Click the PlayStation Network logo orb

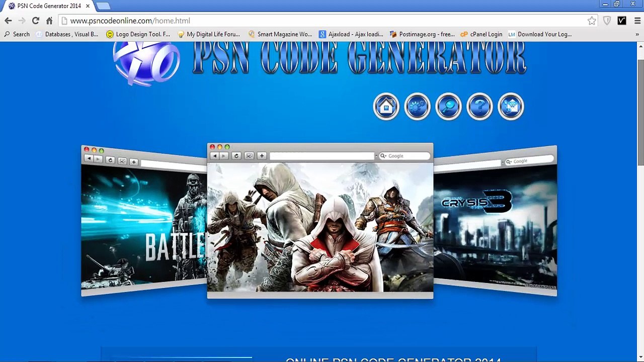(146, 62)
